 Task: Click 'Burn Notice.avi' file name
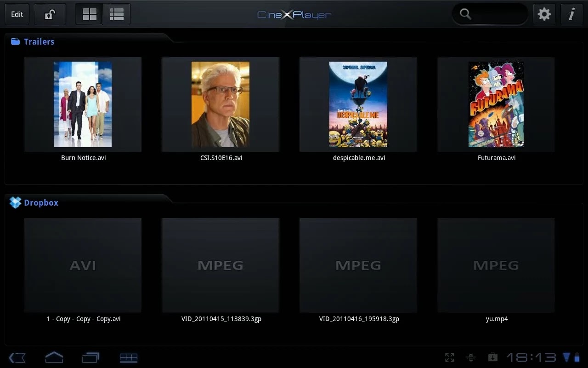pos(84,158)
